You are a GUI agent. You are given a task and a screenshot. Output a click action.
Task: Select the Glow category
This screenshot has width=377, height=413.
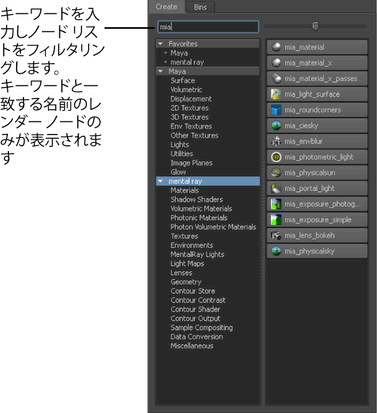coord(178,172)
